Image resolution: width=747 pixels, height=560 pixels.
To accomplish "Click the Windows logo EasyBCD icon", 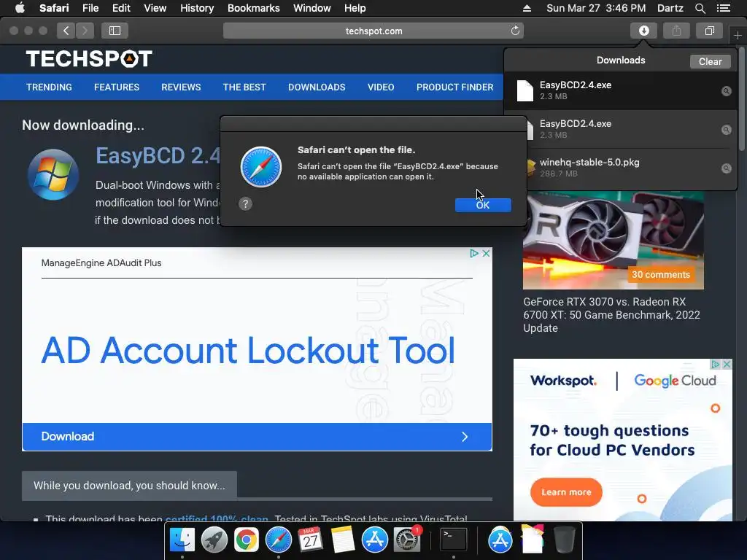I will click(x=53, y=174).
